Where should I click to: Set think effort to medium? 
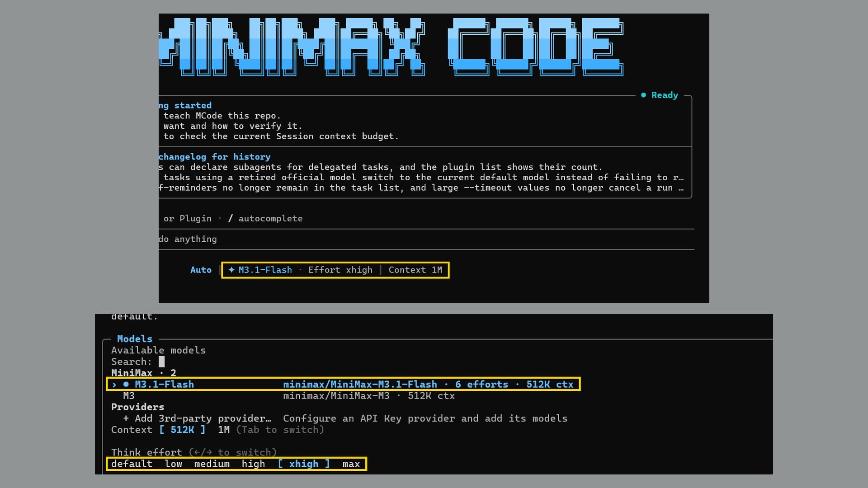coord(212,464)
